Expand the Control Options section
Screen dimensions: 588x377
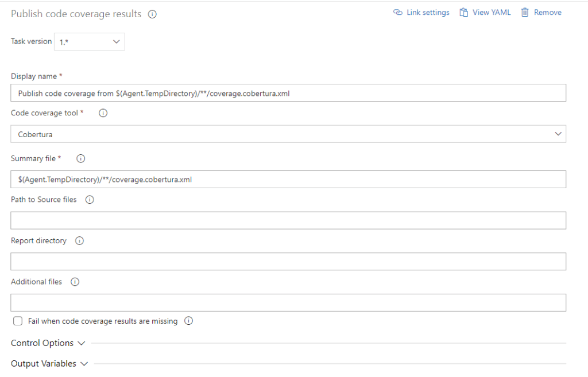tap(48, 343)
